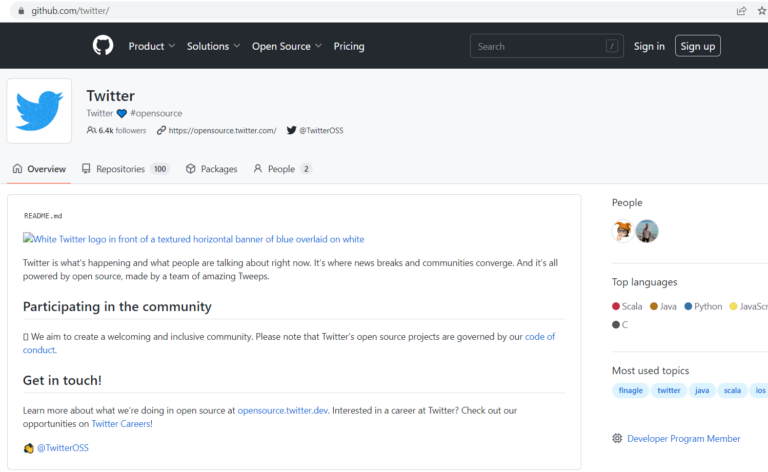This screenshot has height=472, width=768.
Task: Click the Java language label
Action: [x=668, y=307]
